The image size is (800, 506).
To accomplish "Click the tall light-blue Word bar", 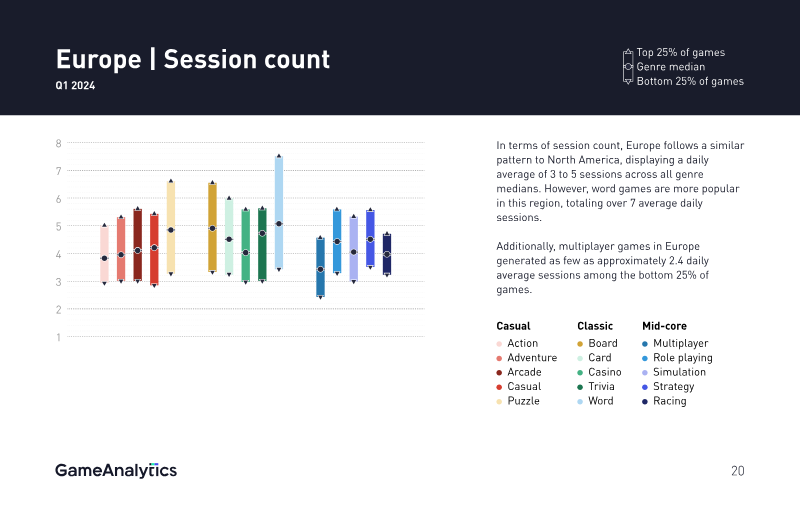I will (x=279, y=190).
